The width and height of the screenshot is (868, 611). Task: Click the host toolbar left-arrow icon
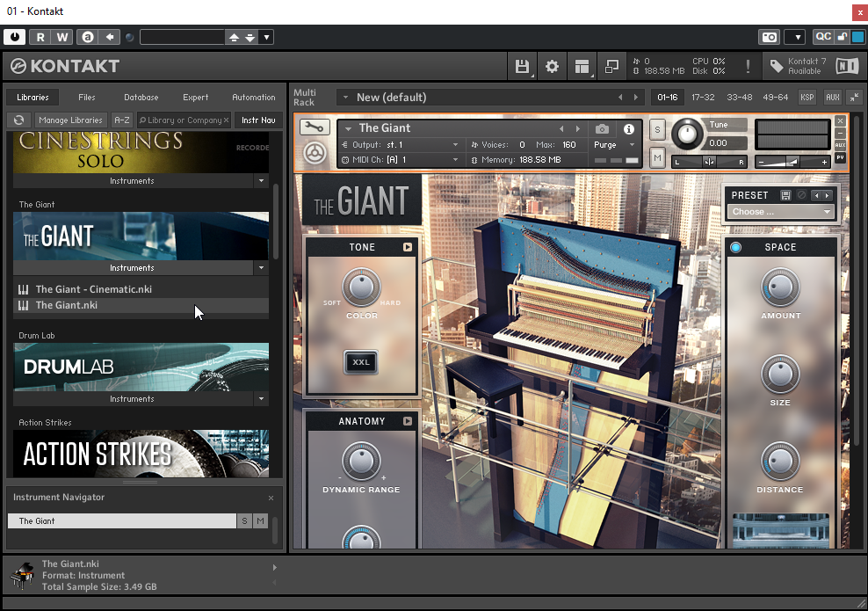click(110, 37)
